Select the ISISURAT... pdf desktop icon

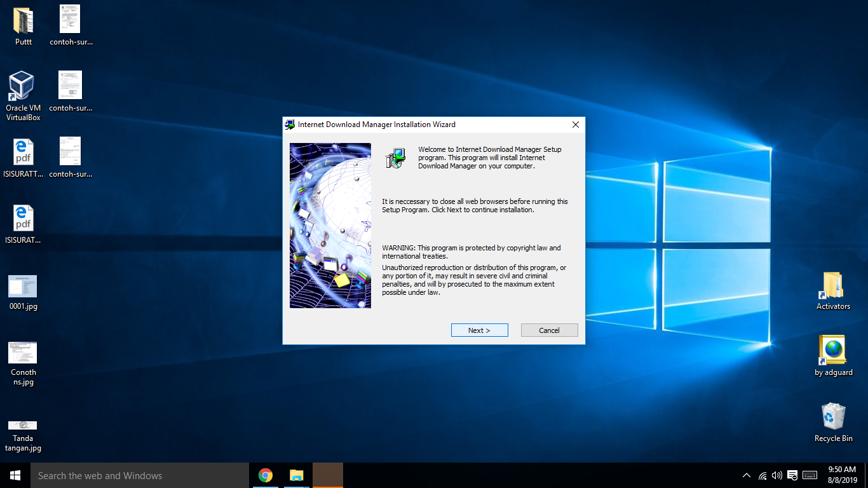(24, 224)
